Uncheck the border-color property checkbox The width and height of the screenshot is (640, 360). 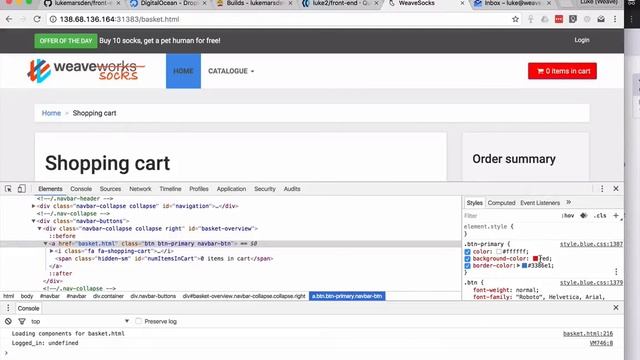pyautogui.click(x=467, y=266)
